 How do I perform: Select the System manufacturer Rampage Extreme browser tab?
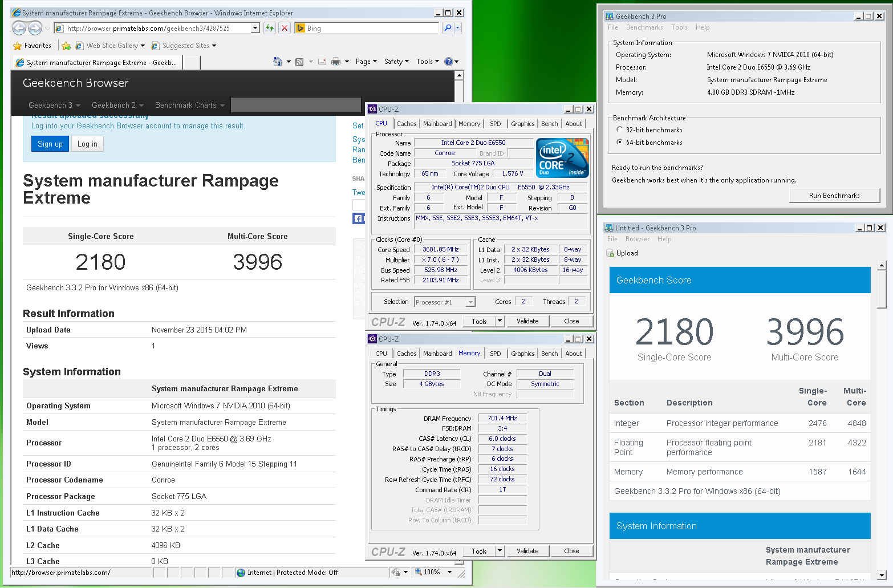tap(97, 63)
